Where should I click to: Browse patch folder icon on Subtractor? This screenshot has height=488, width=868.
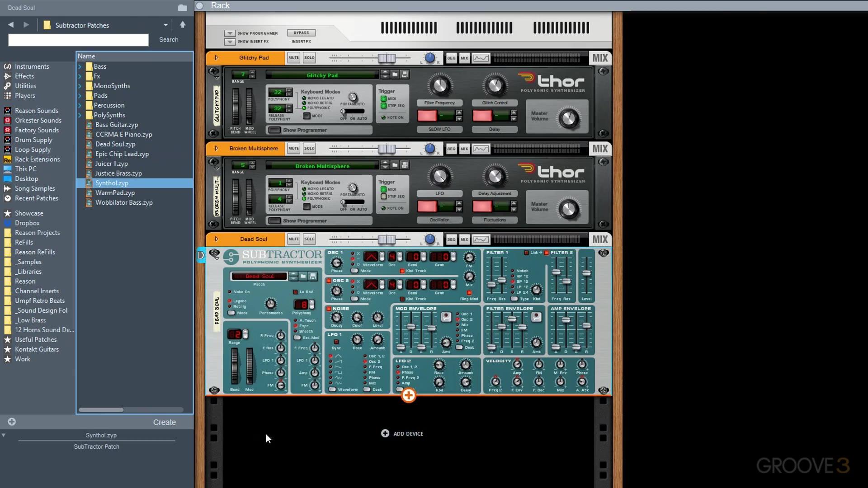(x=303, y=276)
